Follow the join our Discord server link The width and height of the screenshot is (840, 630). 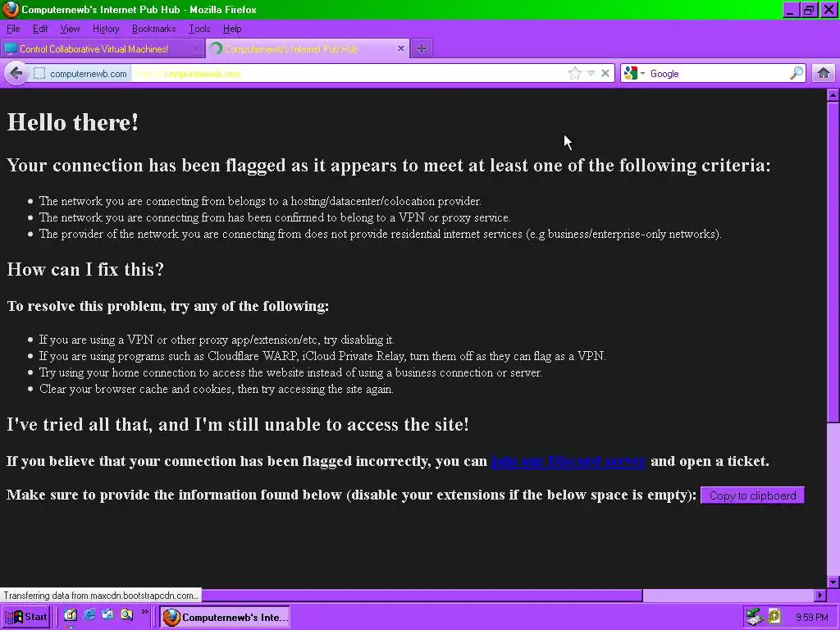[568, 461]
